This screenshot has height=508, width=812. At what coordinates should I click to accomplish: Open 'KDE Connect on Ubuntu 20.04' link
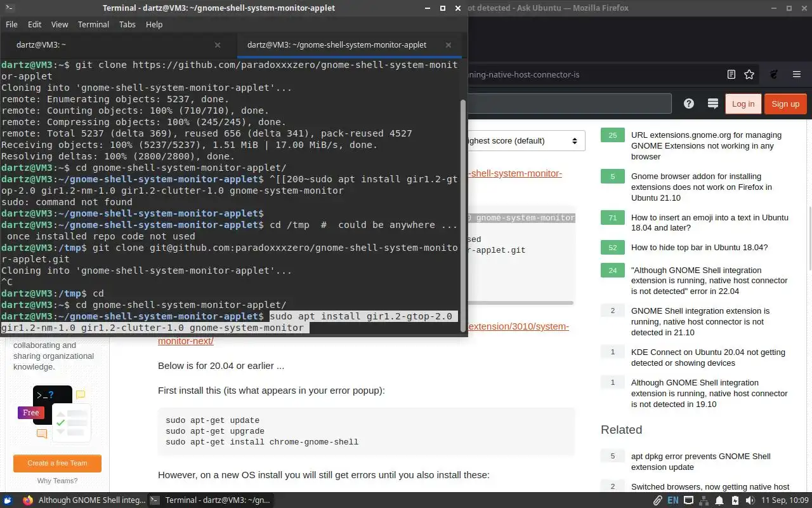[708, 358]
